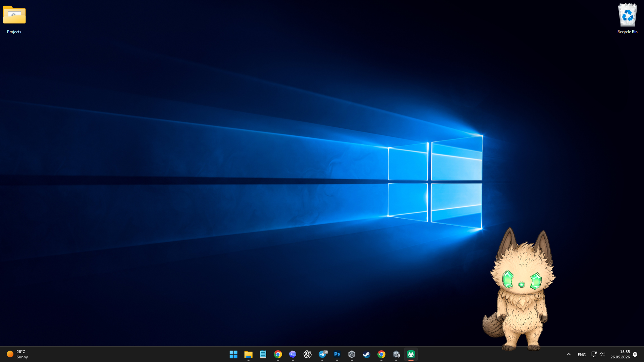
Task: Open Unity Hub from the taskbar
Action: 352,354
